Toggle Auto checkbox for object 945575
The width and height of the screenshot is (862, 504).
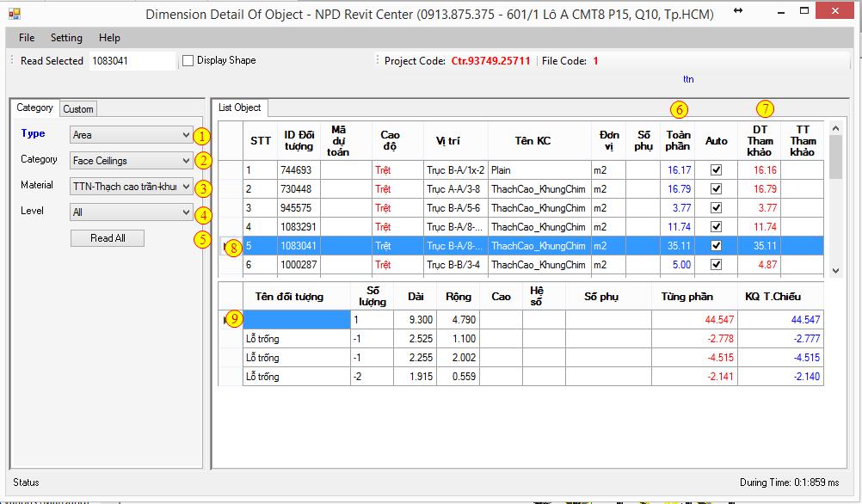[x=716, y=208]
